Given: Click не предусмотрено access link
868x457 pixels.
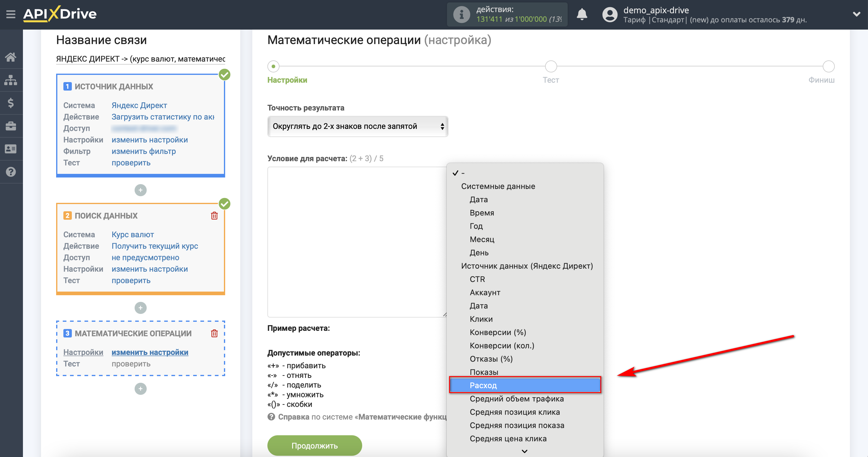Looking at the screenshot, I should click(x=145, y=257).
